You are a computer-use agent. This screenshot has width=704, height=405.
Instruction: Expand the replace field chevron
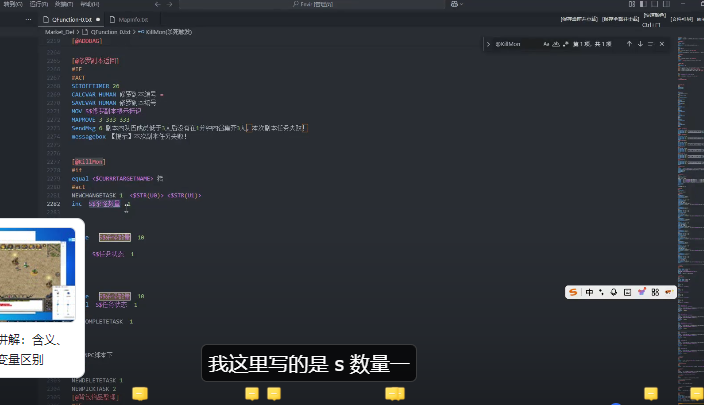coord(488,44)
